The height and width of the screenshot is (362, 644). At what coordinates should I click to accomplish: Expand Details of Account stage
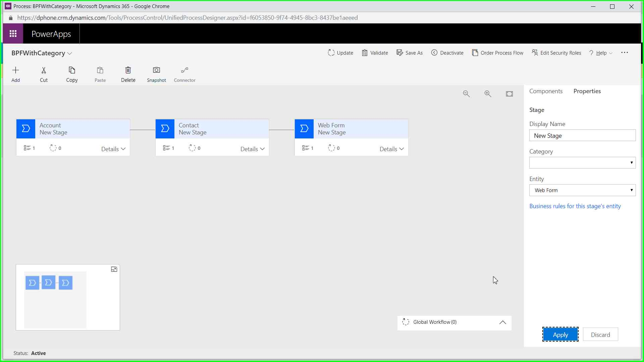113,149
